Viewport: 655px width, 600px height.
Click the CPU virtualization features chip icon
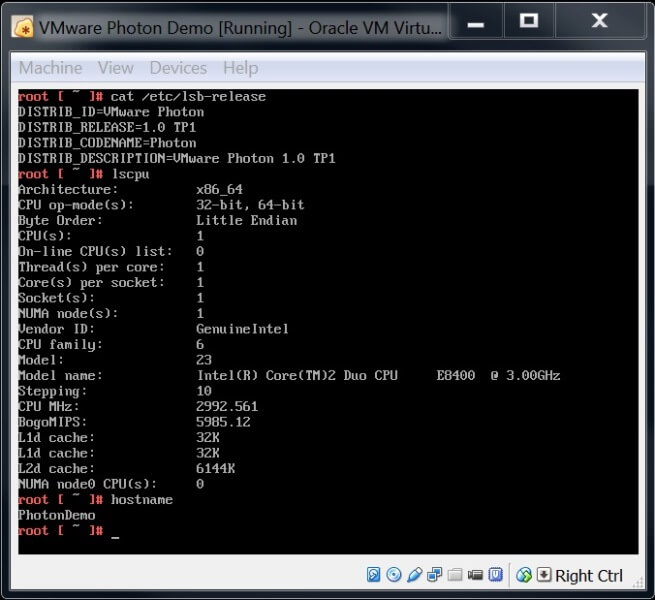coord(494,575)
